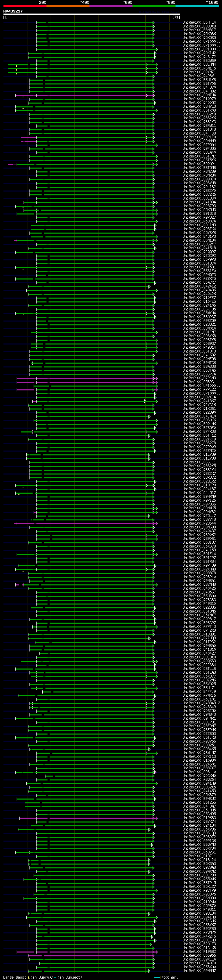
Task: Click the cyan ~100% identity legend segment
Action: 197,6
